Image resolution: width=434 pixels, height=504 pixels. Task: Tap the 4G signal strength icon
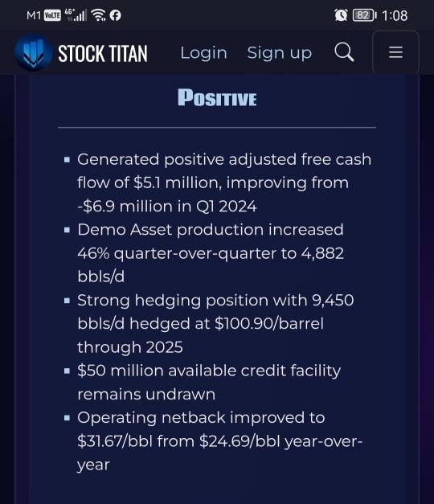click(76, 14)
